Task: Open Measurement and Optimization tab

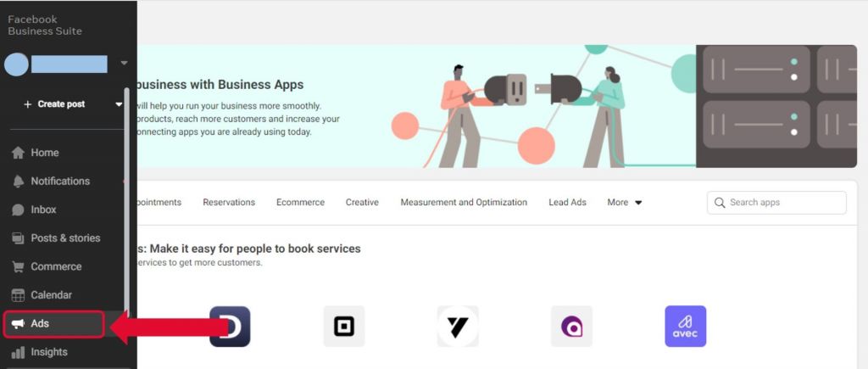Action: pyautogui.click(x=464, y=202)
